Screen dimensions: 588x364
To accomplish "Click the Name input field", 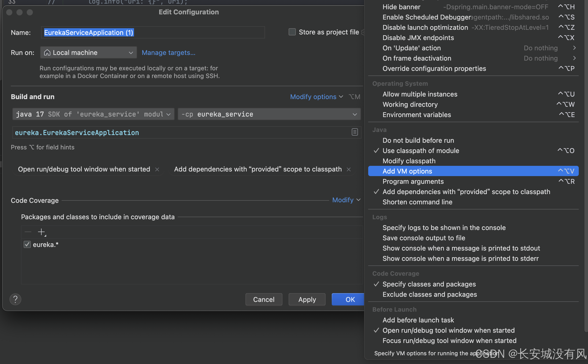I will click(x=153, y=32).
